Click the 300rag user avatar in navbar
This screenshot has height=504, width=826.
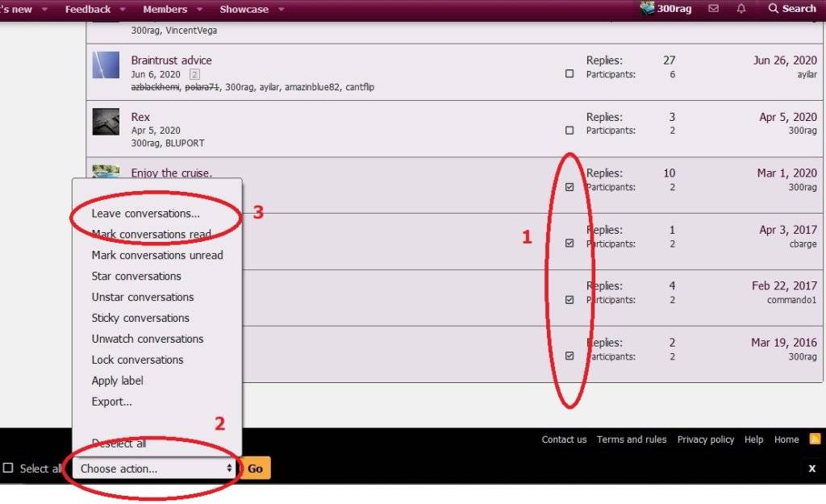[647, 9]
